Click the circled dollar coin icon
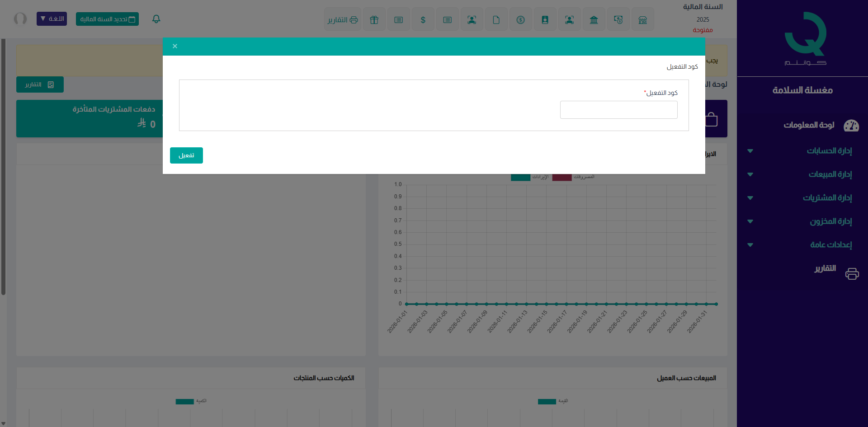 click(520, 20)
